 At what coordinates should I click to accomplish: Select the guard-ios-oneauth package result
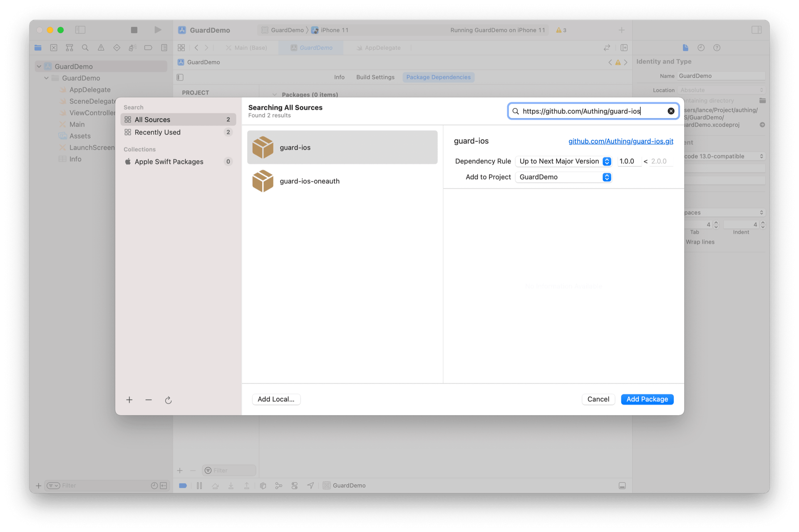[x=309, y=181]
